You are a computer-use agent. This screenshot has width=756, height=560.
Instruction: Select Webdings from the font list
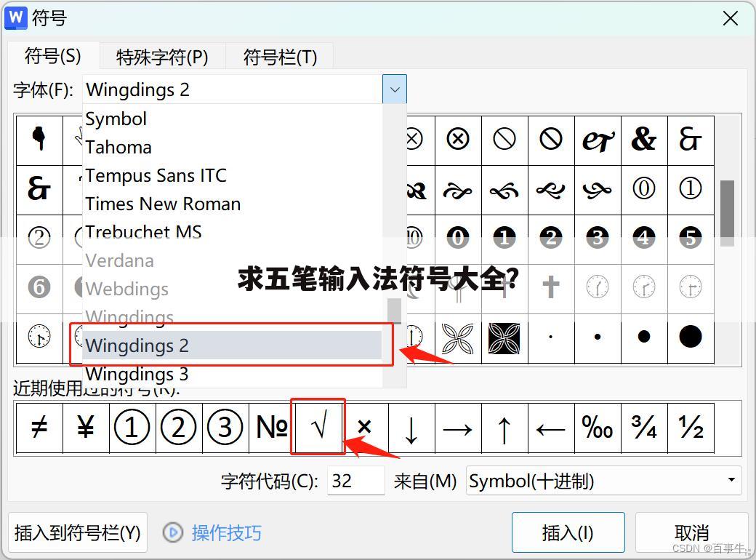126,289
